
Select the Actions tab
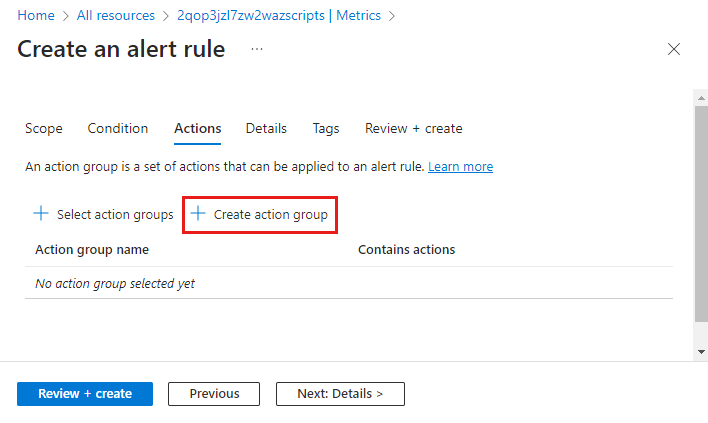(x=198, y=129)
